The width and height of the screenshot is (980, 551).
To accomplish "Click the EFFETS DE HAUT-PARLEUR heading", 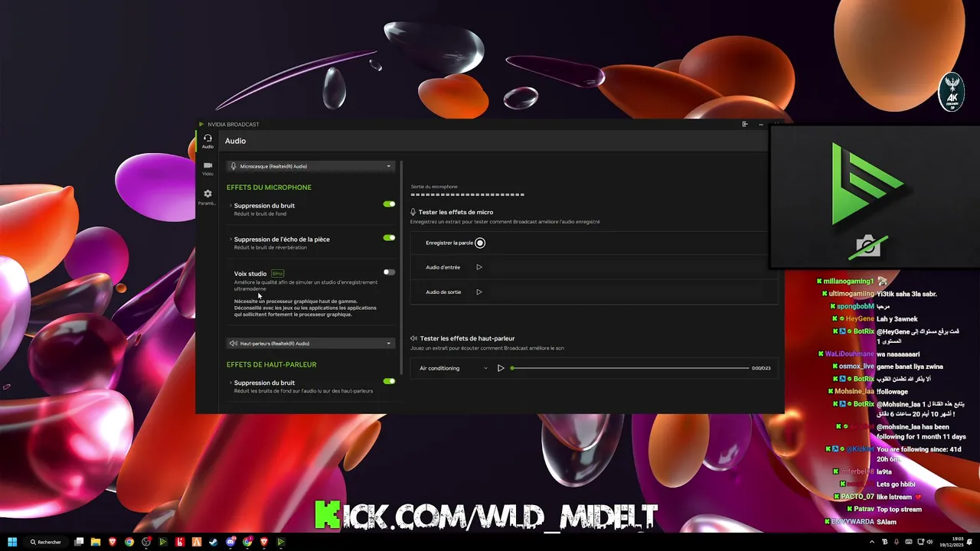I will pyautogui.click(x=271, y=365).
